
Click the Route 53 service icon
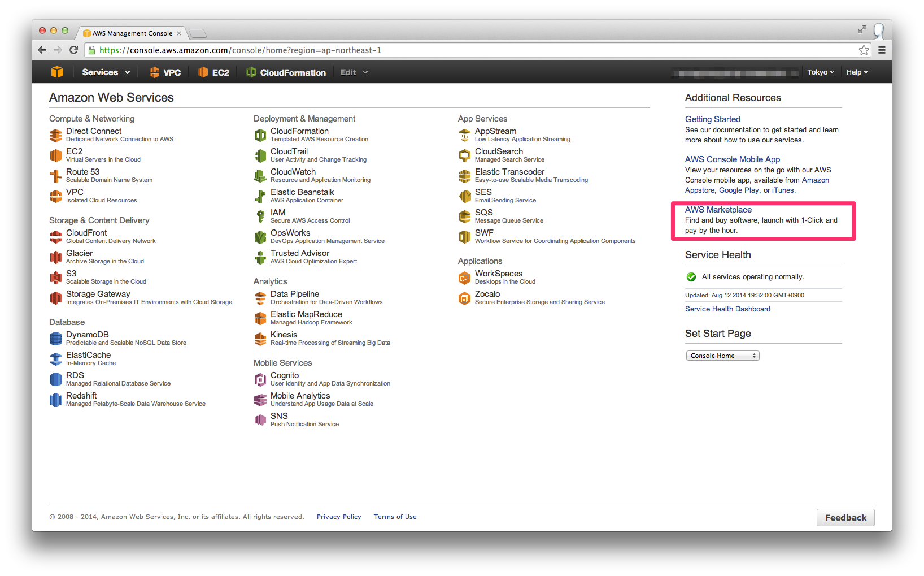point(55,176)
